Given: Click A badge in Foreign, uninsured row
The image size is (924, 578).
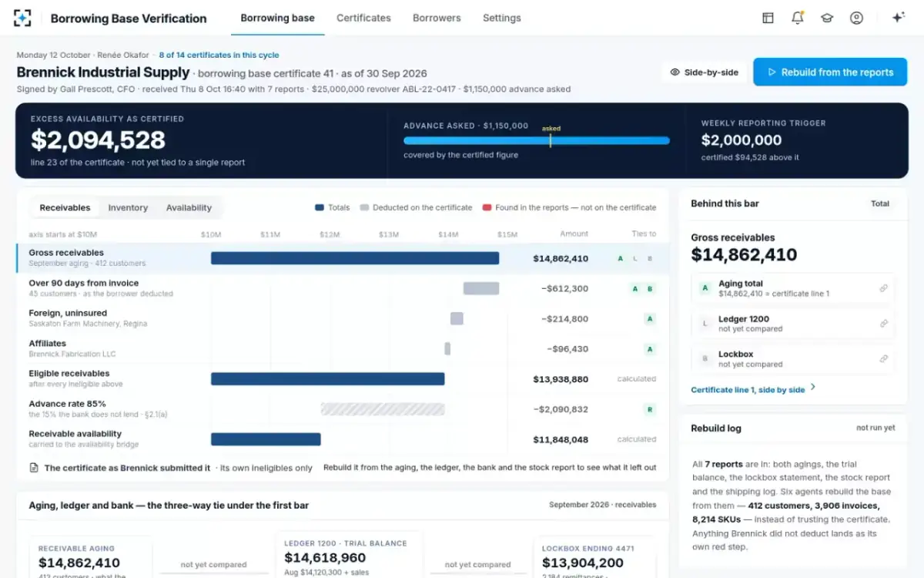Looking at the screenshot, I should 650,319.
